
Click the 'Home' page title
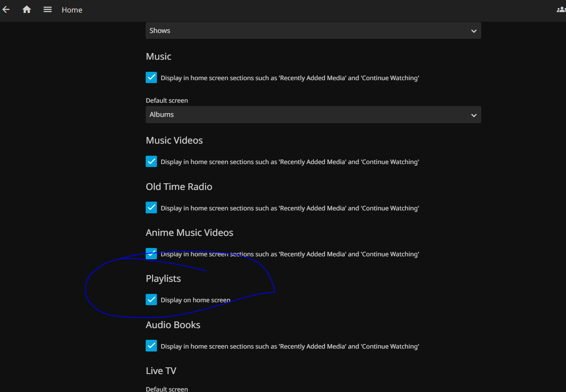point(72,10)
